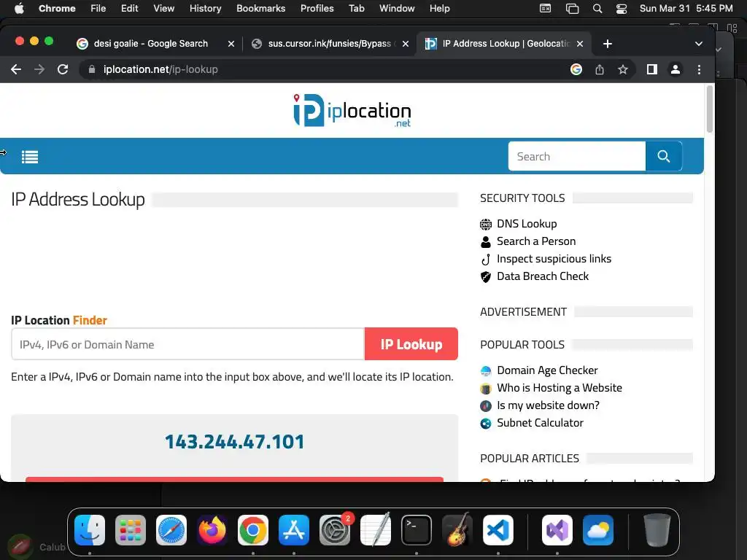Viewport: 747px width, 560px height.
Task: Open Terminal from the Dock
Action: 417,530
